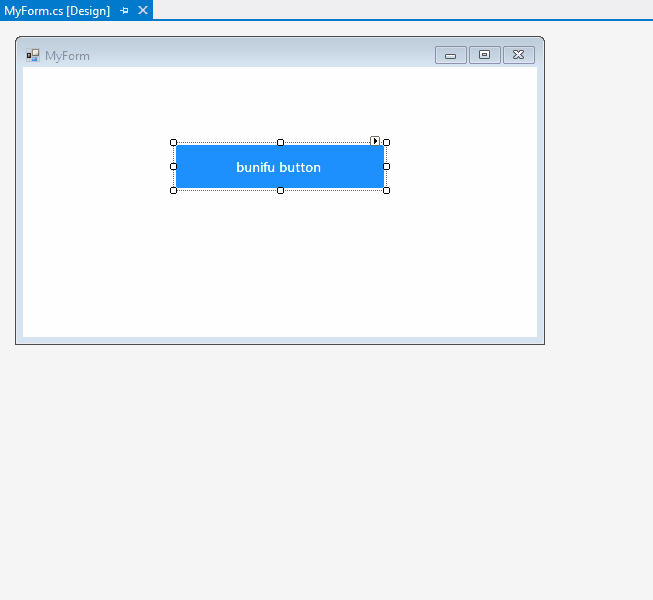Click the right-middle resize handle of bunifu button
This screenshot has height=600, width=653.
[x=386, y=166]
